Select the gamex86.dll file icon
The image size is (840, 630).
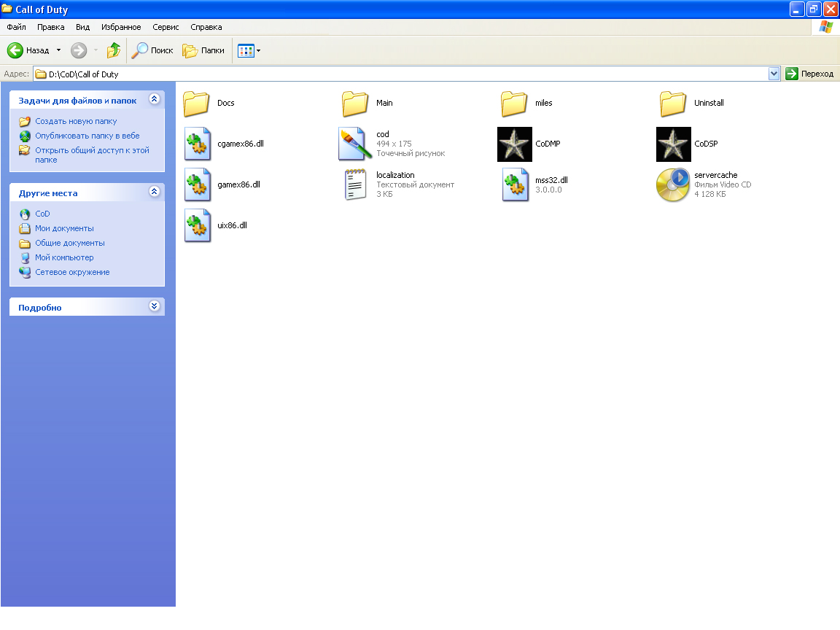pos(197,184)
